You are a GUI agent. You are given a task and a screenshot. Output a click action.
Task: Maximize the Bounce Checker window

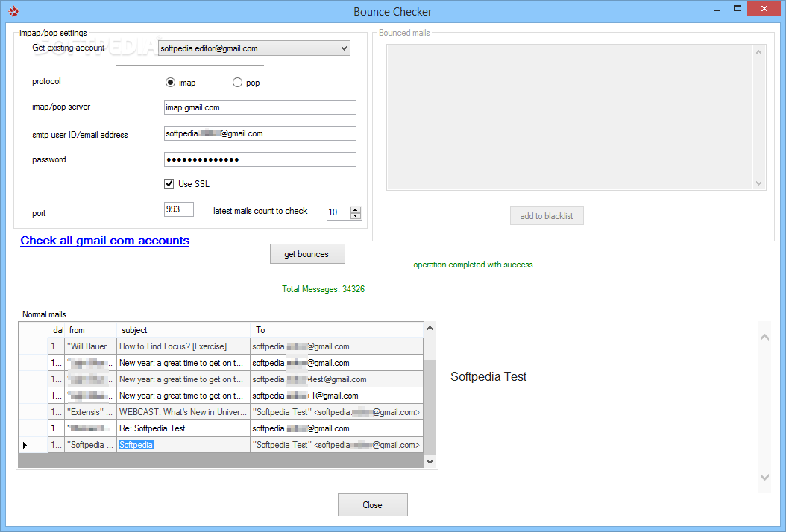[738, 8]
